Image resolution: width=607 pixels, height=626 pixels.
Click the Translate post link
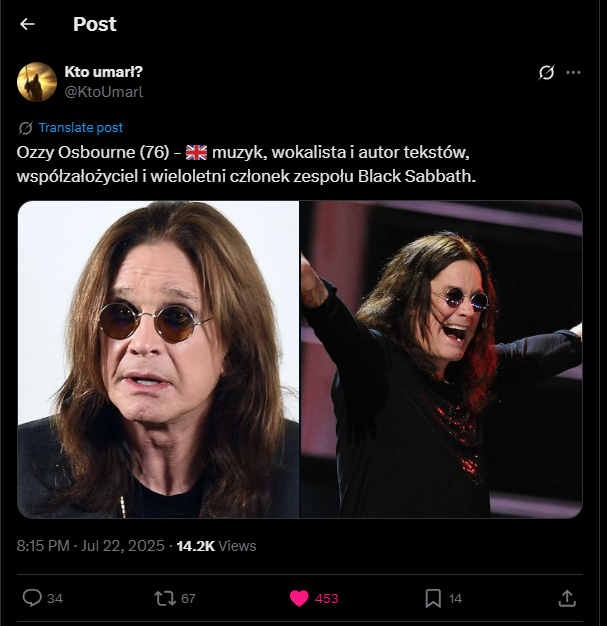(80, 128)
